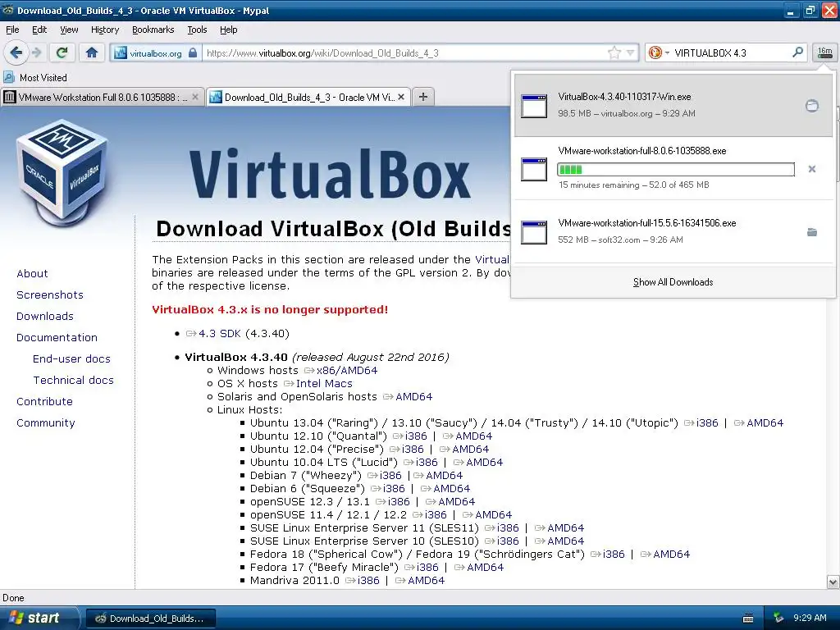Visit the Community sidebar link
This screenshot has height=630, width=840.
point(46,423)
